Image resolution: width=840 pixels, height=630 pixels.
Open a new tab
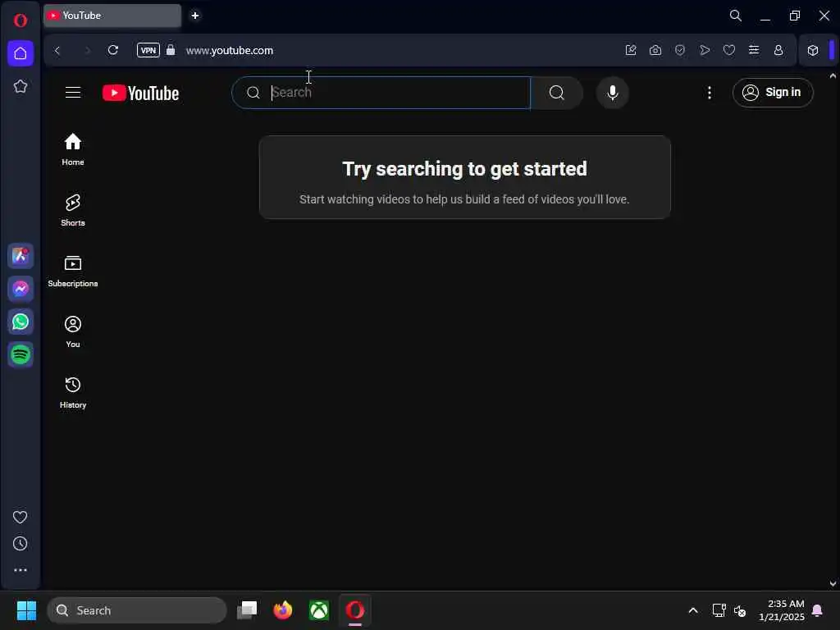point(195,16)
